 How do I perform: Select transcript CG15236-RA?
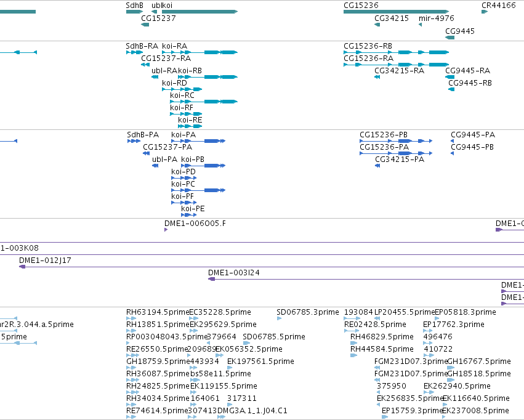tap(369, 59)
